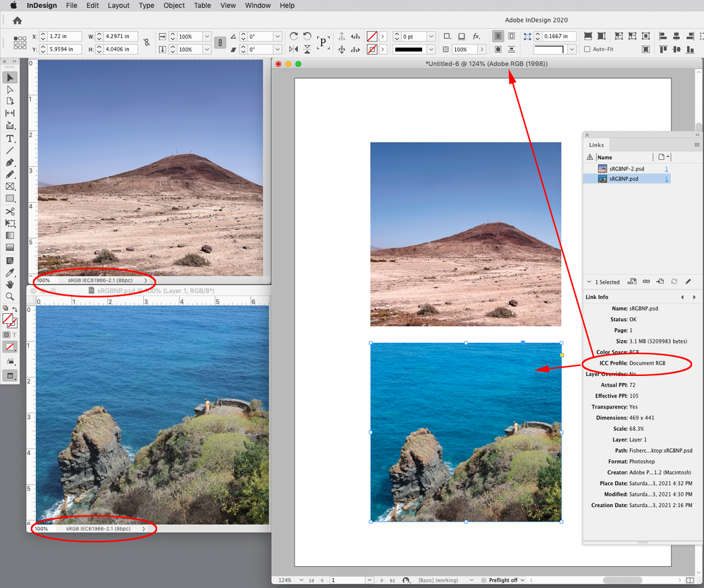Toggle No Text Wrap option

498,36
